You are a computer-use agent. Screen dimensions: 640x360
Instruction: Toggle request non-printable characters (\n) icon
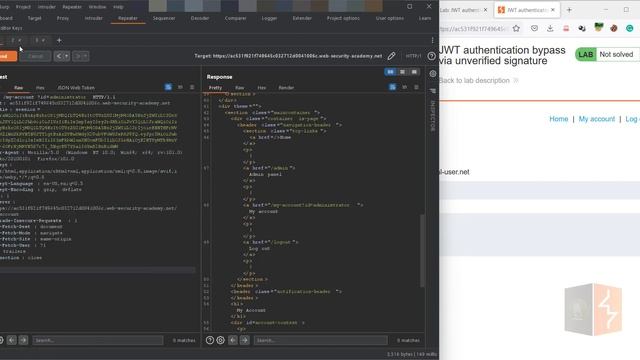pos(180,87)
